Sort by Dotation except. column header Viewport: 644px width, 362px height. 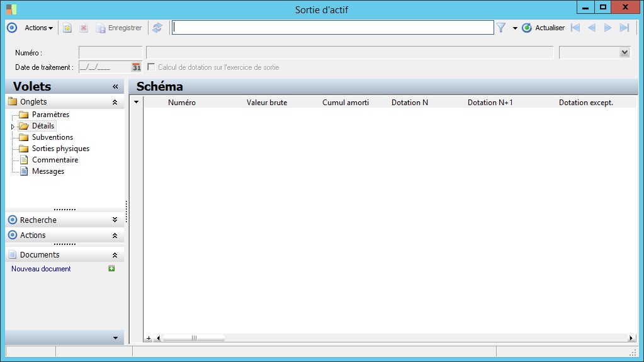[x=585, y=103]
